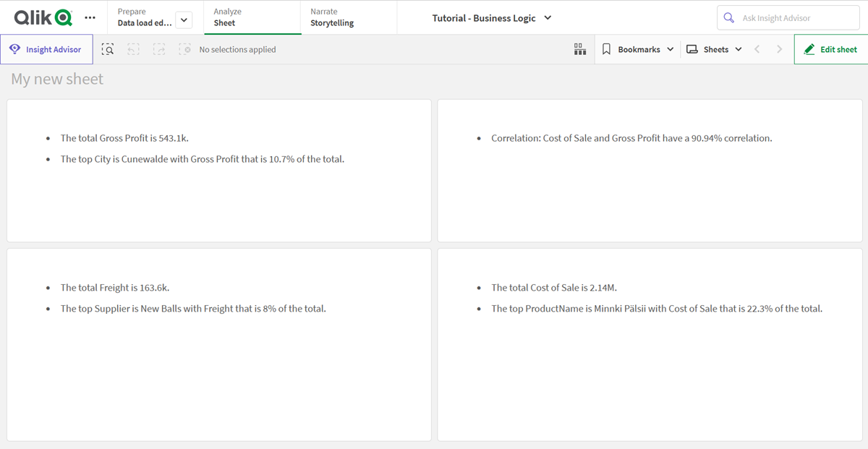
Task: Switch to the Narrate Storytelling tab
Action: pos(348,17)
